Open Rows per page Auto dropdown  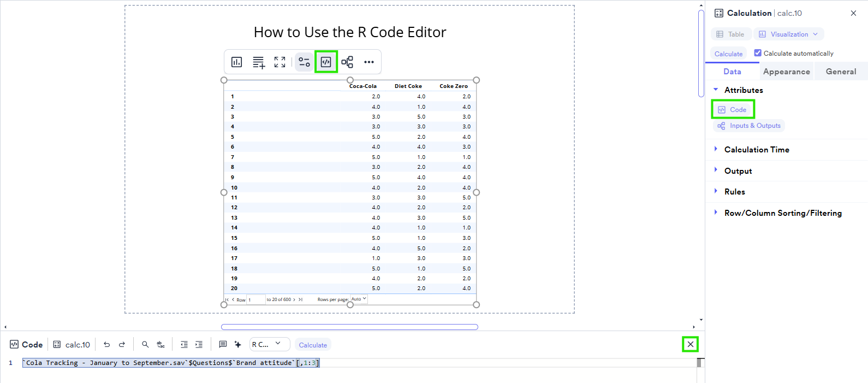click(x=359, y=299)
